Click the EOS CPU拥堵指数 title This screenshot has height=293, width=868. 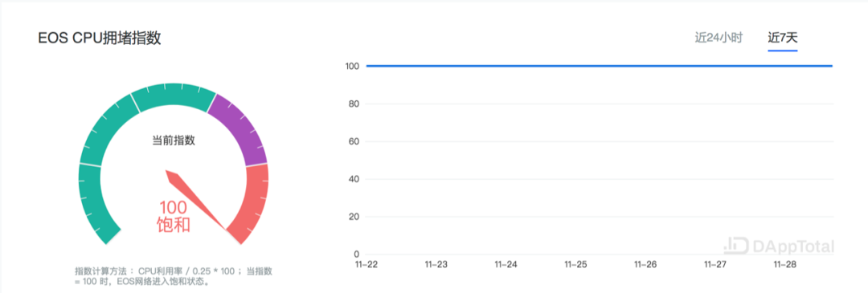99,39
